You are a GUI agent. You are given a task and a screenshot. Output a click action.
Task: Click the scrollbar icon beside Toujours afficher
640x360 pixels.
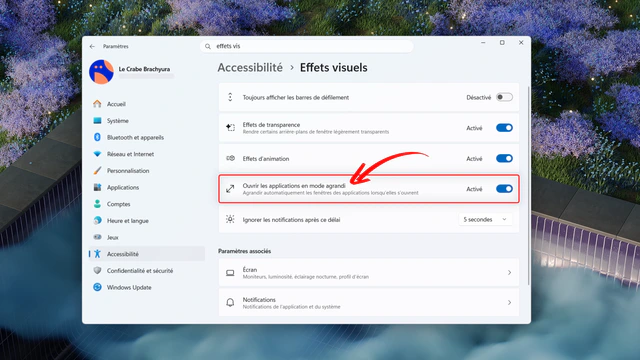(x=230, y=97)
